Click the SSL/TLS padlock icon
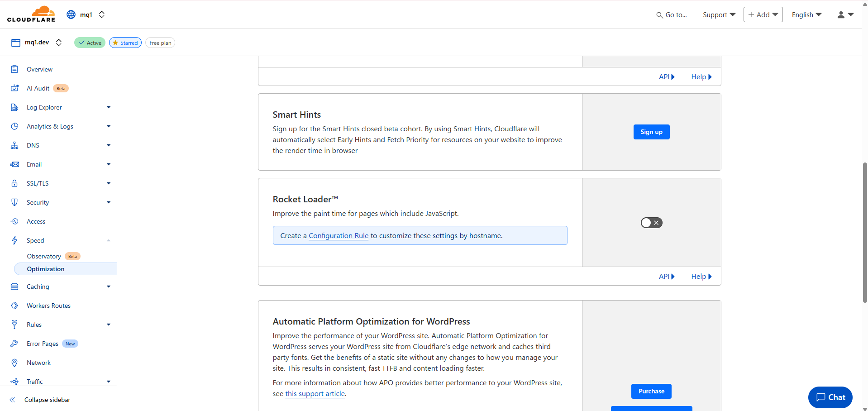The height and width of the screenshot is (411, 868). pyautogui.click(x=14, y=183)
